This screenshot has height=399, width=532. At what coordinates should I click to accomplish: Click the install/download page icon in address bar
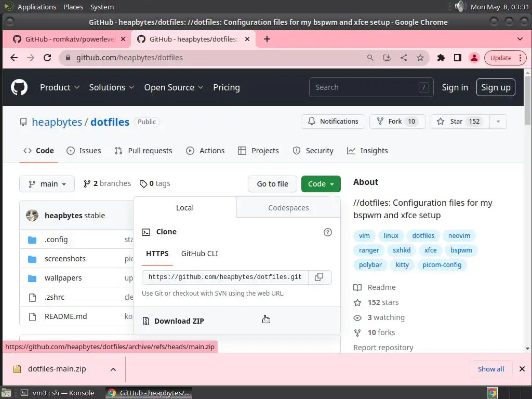click(387, 58)
